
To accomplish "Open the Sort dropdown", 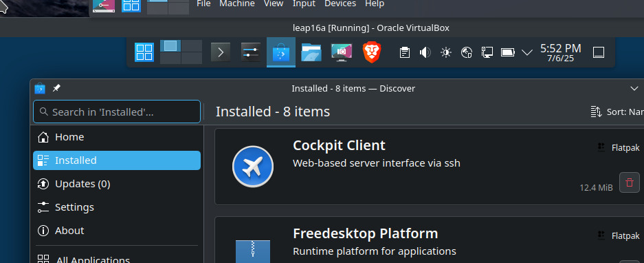I will [x=617, y=112].
